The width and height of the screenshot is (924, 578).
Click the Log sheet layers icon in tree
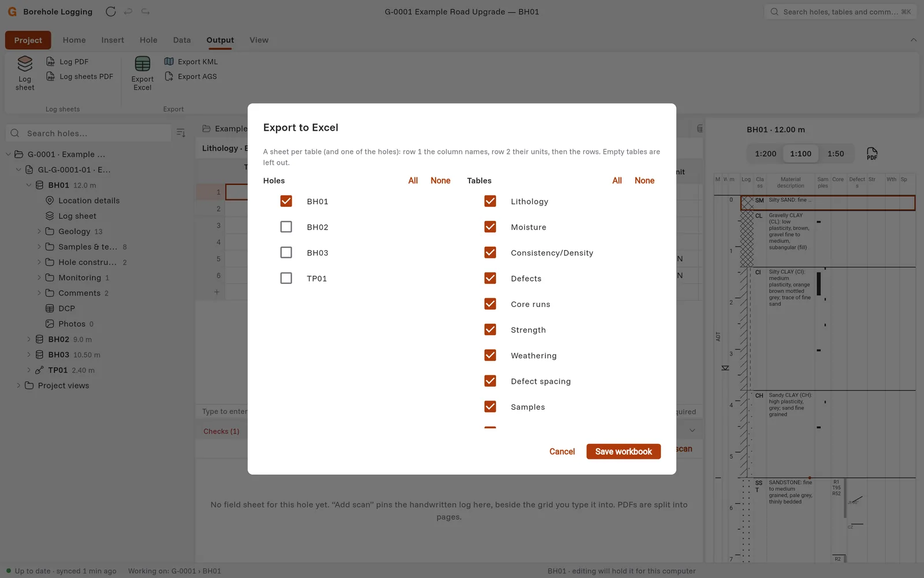click(x=50, y=216)
